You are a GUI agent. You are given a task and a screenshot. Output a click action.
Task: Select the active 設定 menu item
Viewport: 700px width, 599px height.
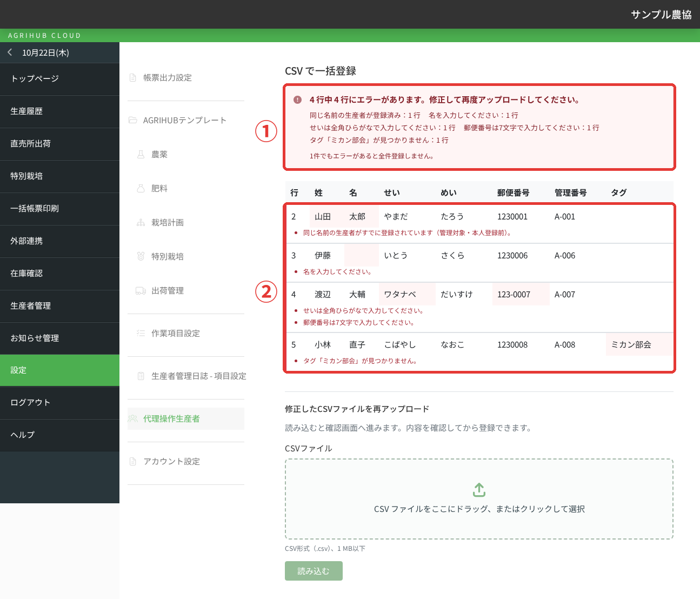[59, 370]
